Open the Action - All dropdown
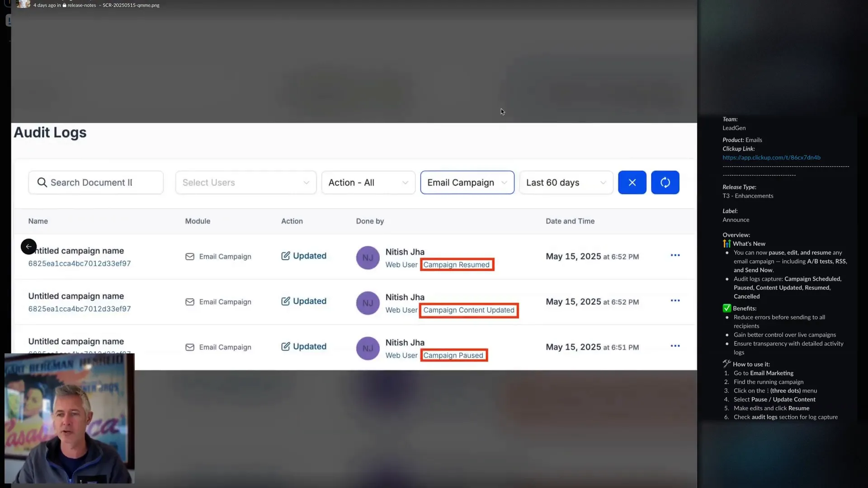Viewport: 868px width, 488px height. point(368,183)
